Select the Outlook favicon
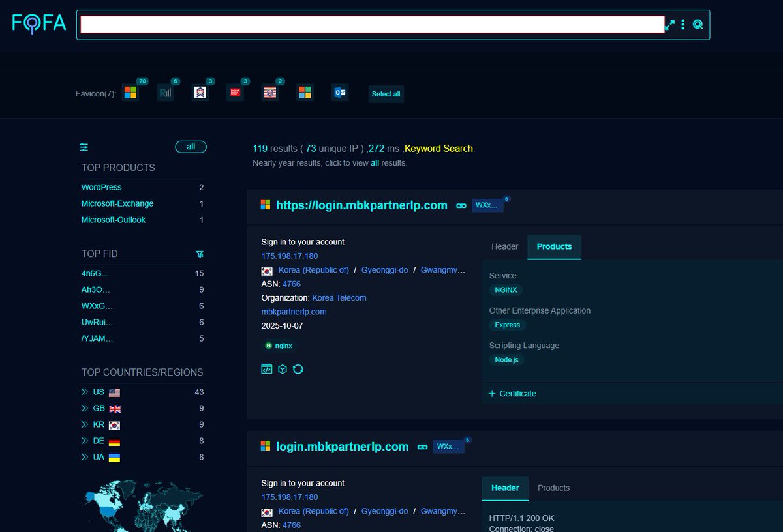The width and height of the screenshot is (783, 532). (x=340, y=93)
